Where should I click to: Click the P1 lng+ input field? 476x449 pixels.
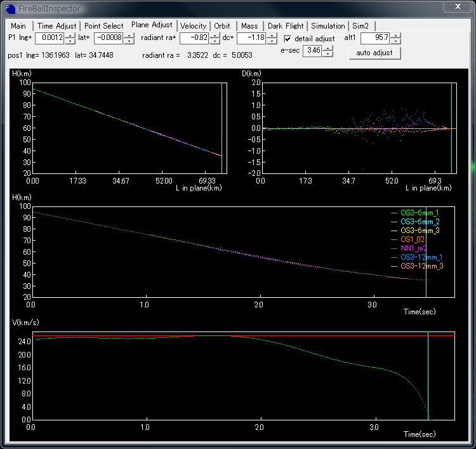(50, 38)
